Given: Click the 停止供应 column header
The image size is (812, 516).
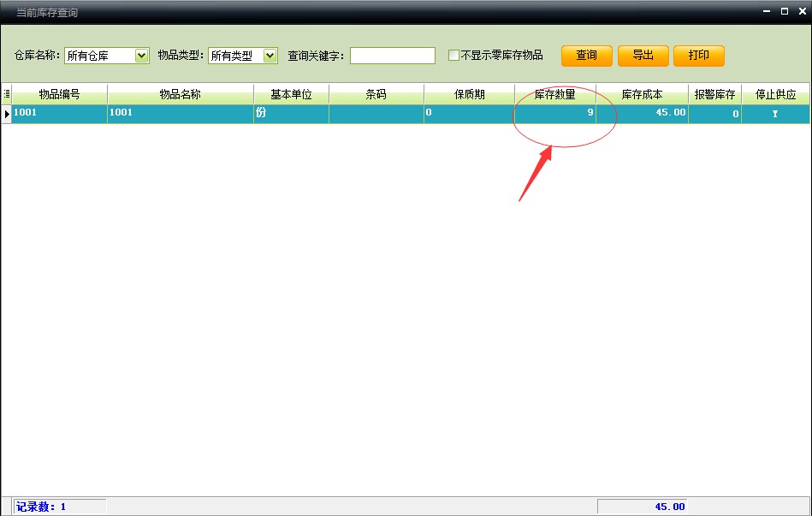Looking at the screenshot, I should point(775,94).
